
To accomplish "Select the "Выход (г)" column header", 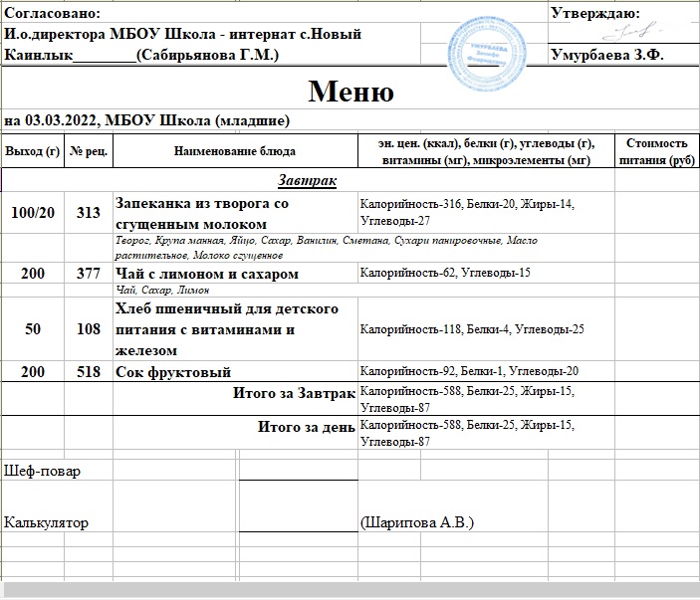I will pyautogui.click(x=33, y=151).
